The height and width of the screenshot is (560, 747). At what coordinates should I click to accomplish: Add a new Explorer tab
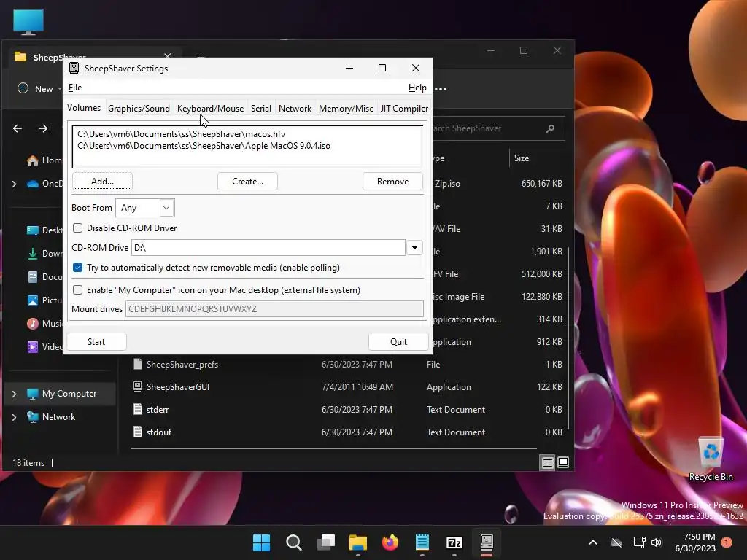click(x=201, y=55)
